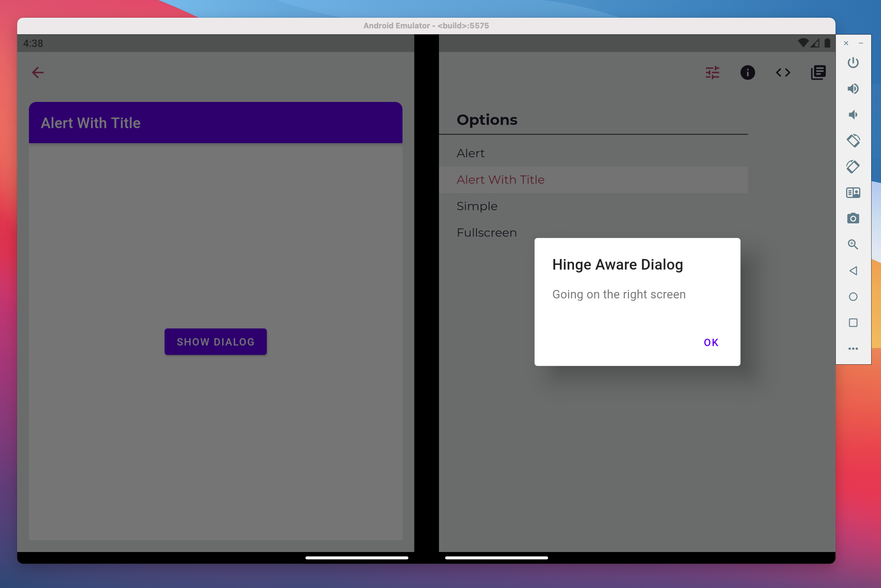This screenshot has width=881, height=588.
Task: Click OK to dismiss Hinge Aware Dialog
Action: [x=711, y=342]
